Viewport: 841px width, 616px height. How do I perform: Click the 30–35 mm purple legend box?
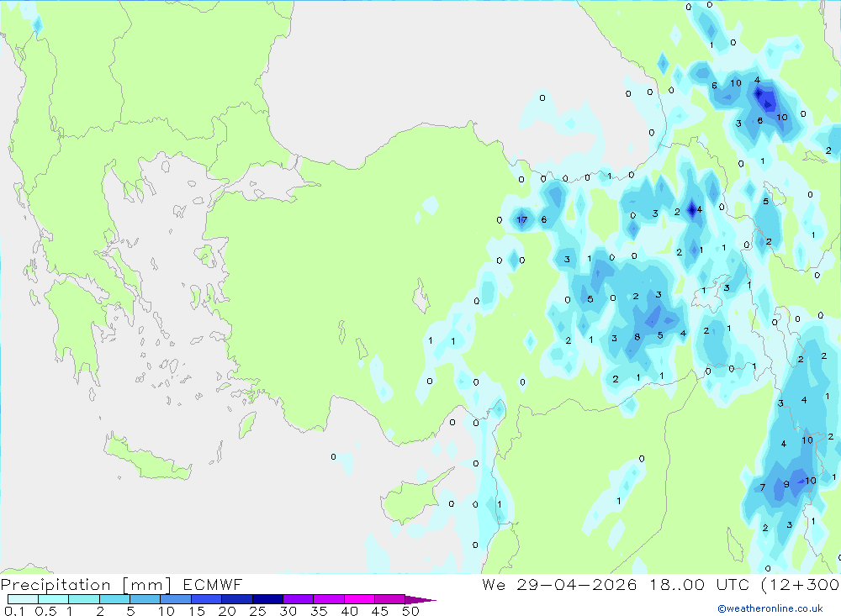pos(299,599)
